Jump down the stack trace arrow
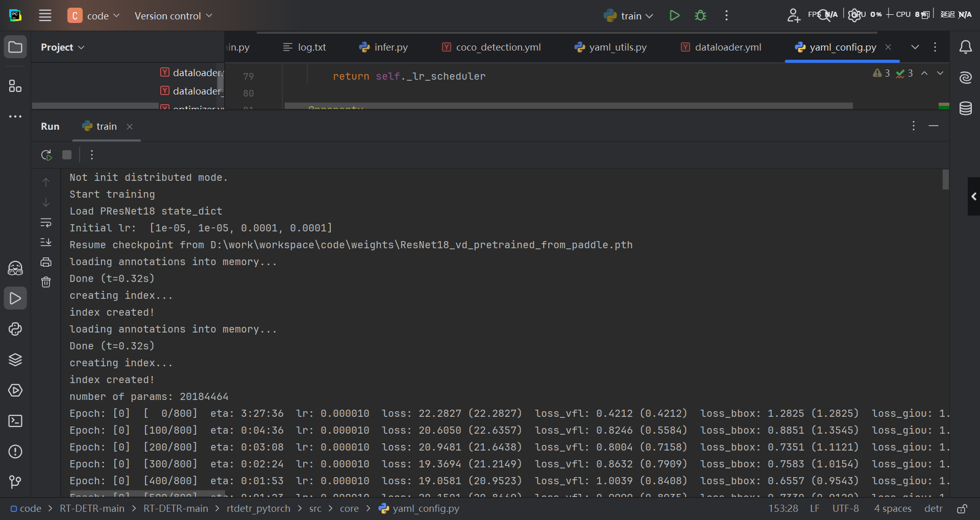Viewport: 980px width, 520px height. tap(46, 202)
